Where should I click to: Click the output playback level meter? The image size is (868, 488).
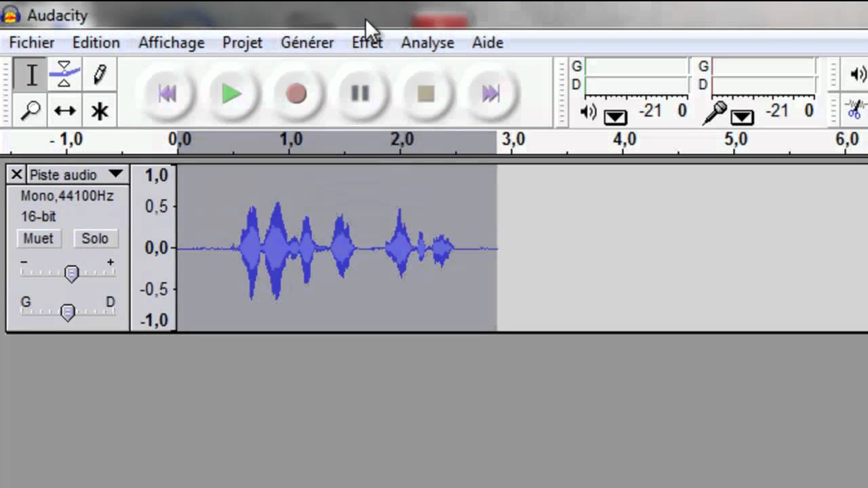click(635, 75)
